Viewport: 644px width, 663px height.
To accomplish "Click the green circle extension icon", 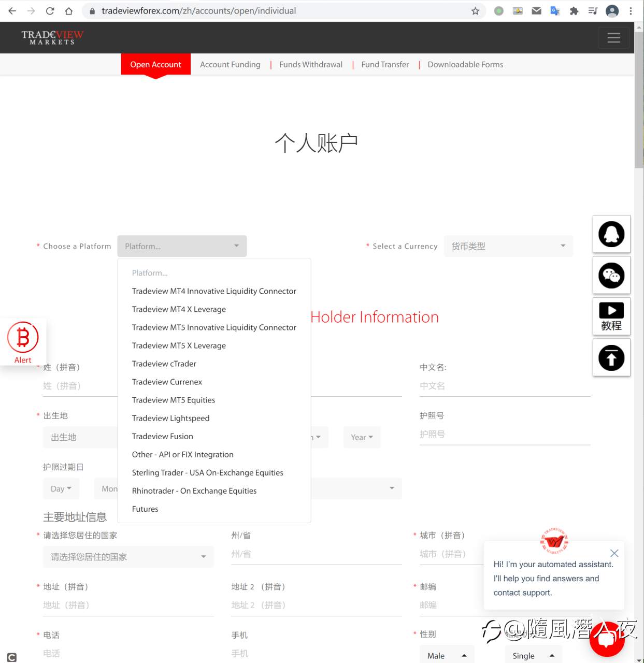I will (499, 11).
